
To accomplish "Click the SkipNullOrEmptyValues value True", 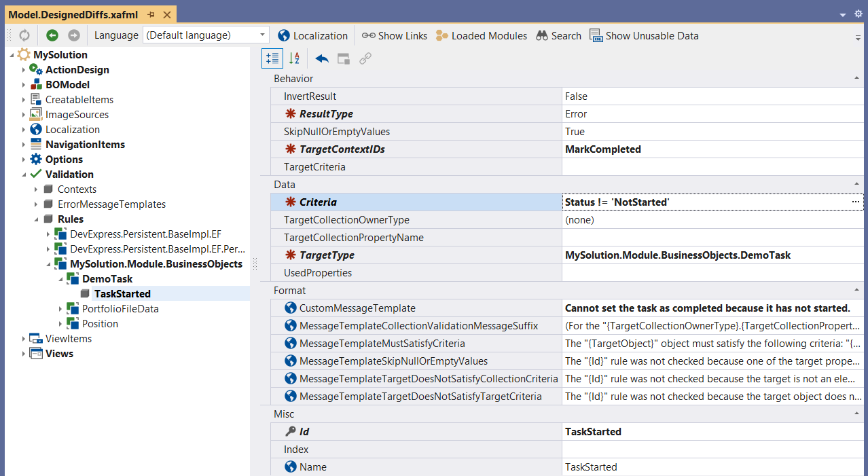I will pyautogui.click(x=575, y=132).
